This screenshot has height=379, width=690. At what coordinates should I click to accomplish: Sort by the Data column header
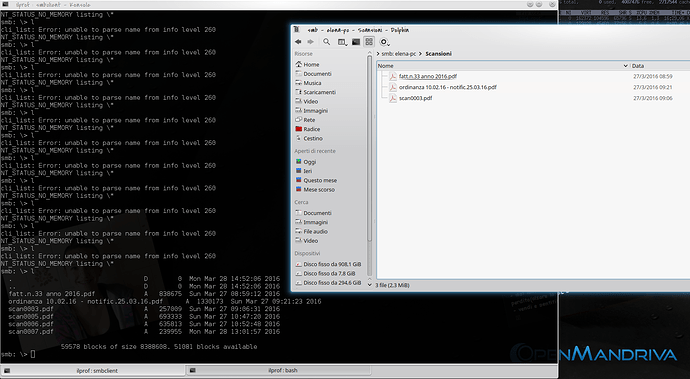click(x=660, y=66)
